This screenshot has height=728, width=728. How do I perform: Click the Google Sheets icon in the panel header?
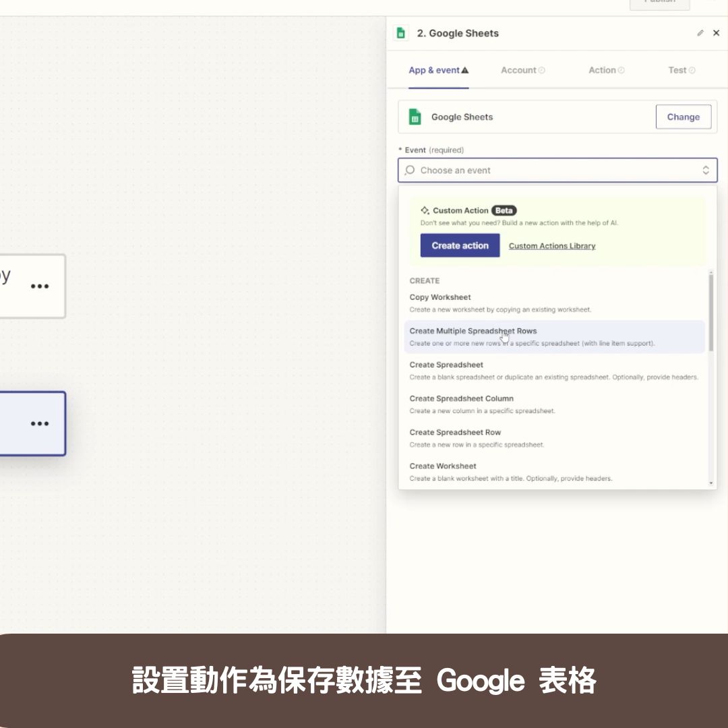click(402, 32)
